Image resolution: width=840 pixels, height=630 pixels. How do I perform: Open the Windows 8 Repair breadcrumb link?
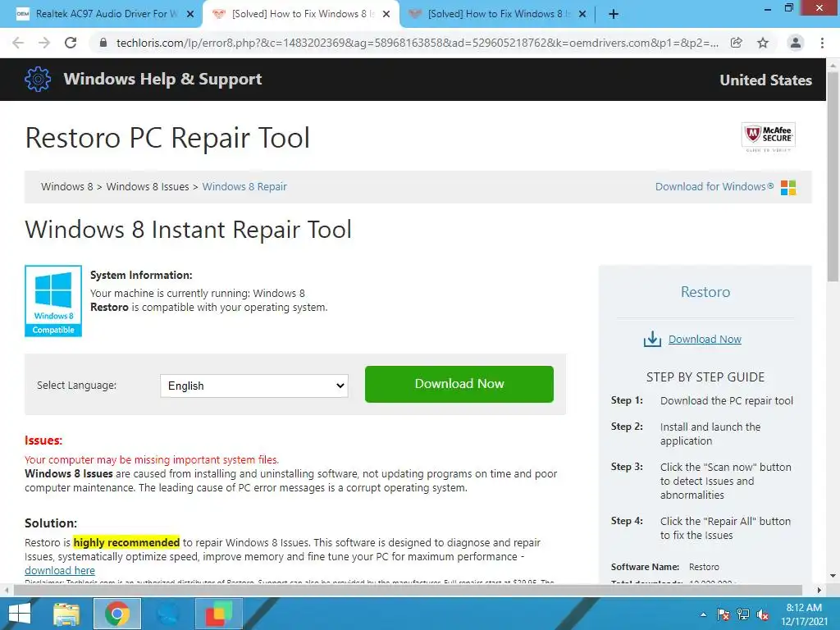click(x=244, y=186)
